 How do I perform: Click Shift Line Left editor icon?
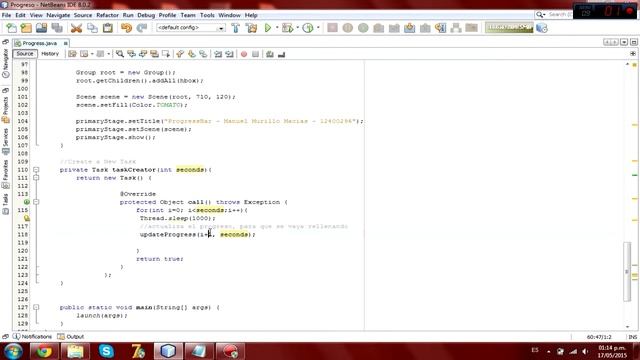[218, 54]
